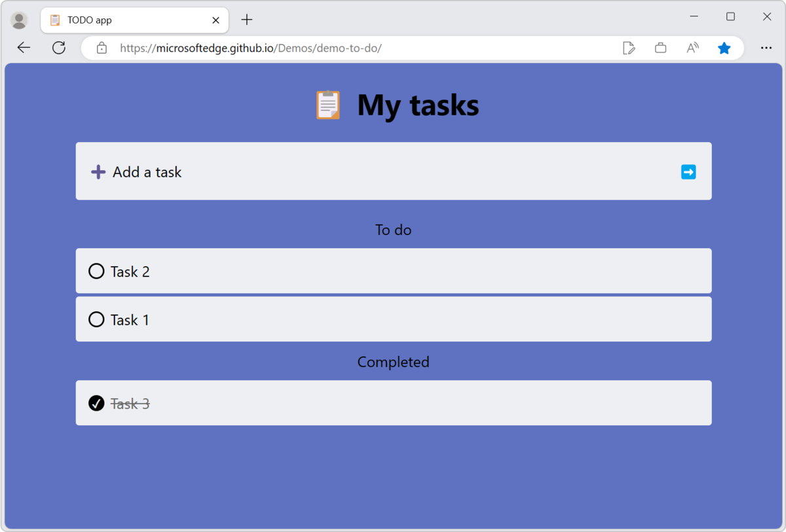
Task: Add the page to favorites with the star
Action: (x=724, y=48)
